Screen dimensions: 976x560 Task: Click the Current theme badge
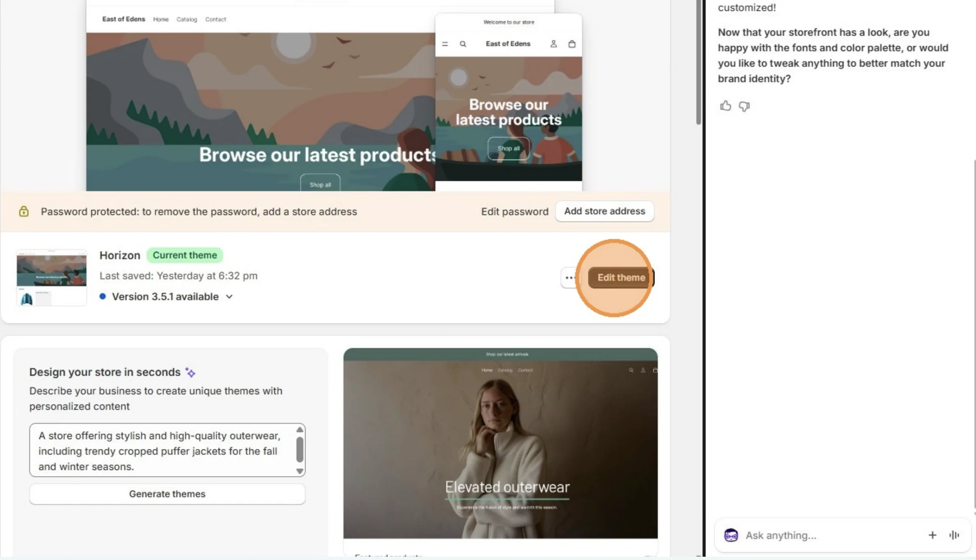[x=185, y=255]
